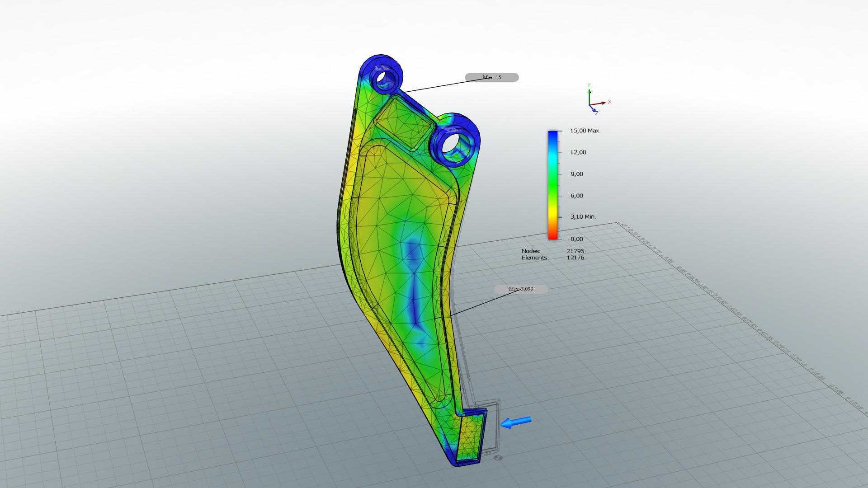
Task: Click the small constraint glyph below the bracket
Action: coord(499,458)
